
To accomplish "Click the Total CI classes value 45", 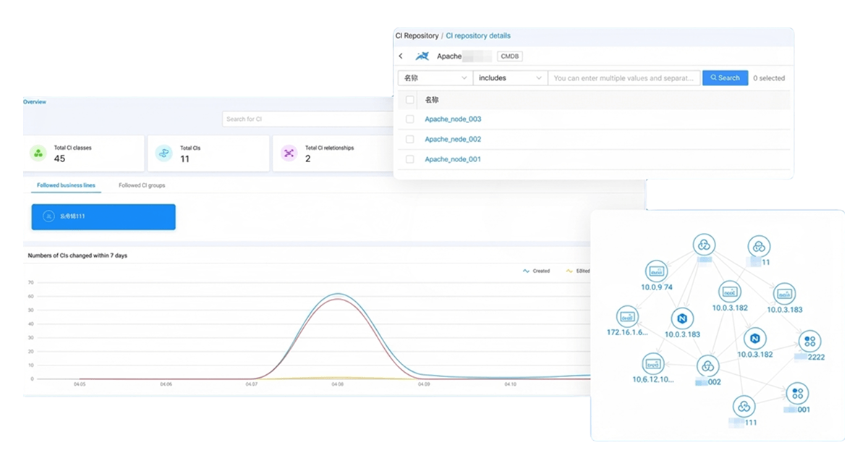I will pyautogui.click(x=59, y=159).
